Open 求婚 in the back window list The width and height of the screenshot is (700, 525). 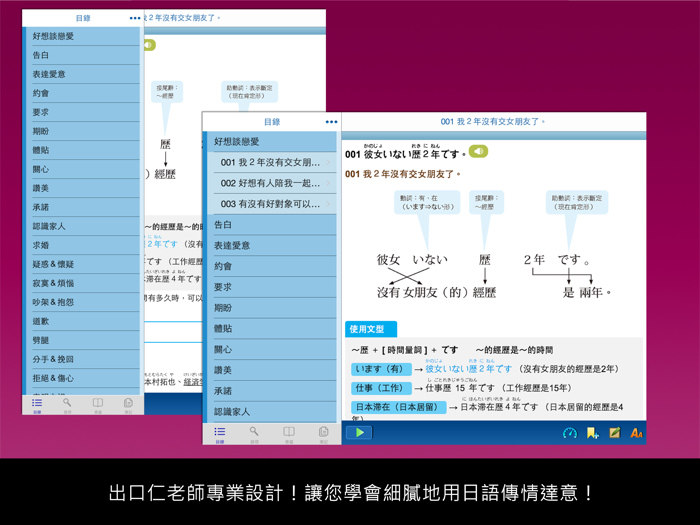83,246
